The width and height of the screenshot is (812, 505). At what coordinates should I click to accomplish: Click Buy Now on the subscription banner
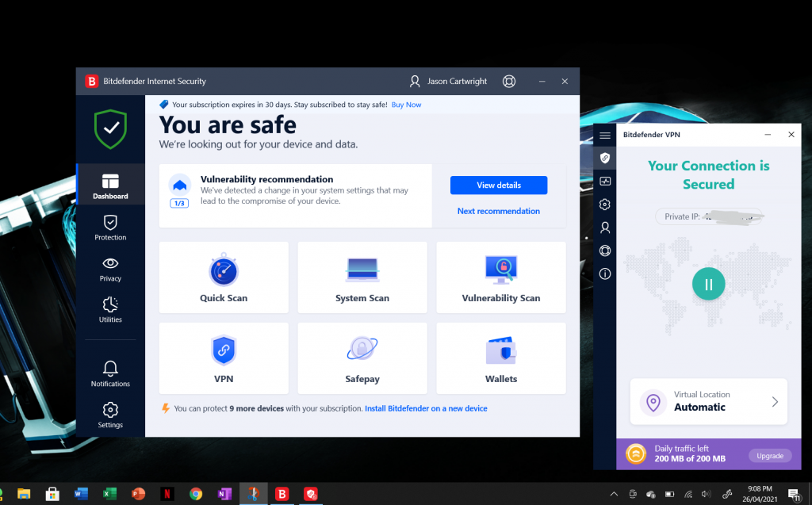406,104
